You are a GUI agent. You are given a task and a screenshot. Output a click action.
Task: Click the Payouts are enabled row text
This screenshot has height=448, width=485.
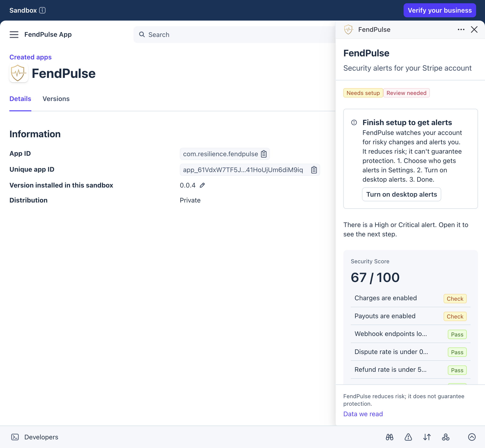[385, 316]
